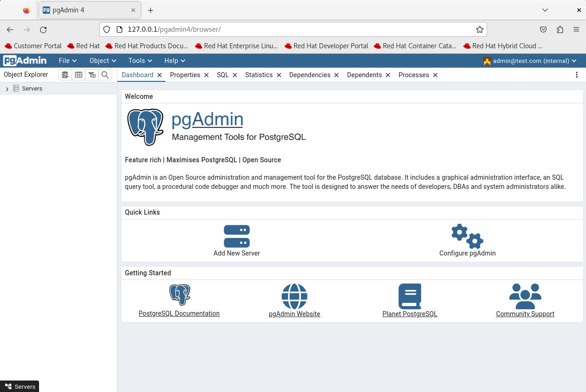Click the Search objects magnifier icon
This screenshot has width=586, height=392.
click(105, 74)
